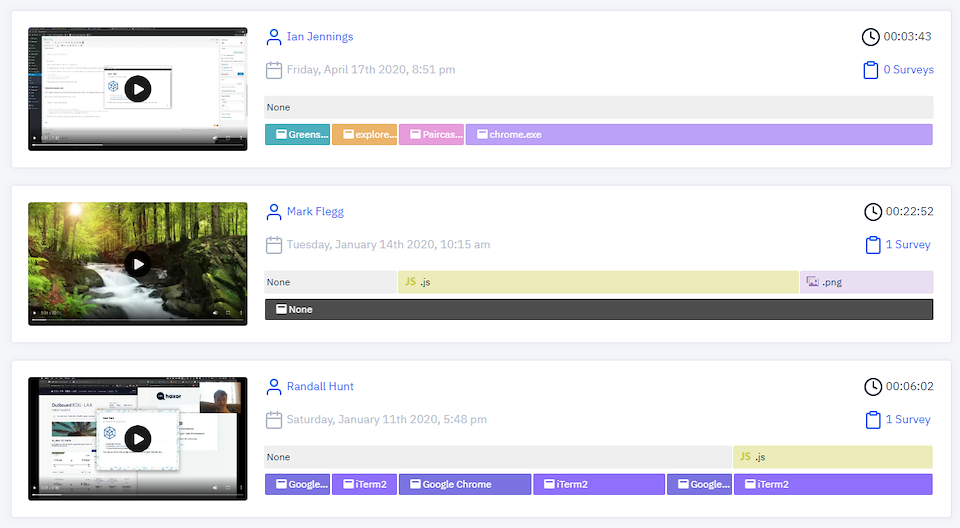Select the first iTerm2 segment

tap(364, 485)
